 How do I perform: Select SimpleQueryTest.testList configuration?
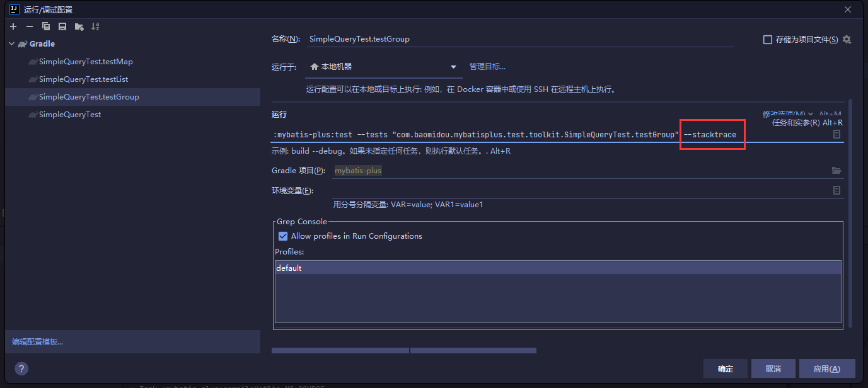[x=83, y=79]
